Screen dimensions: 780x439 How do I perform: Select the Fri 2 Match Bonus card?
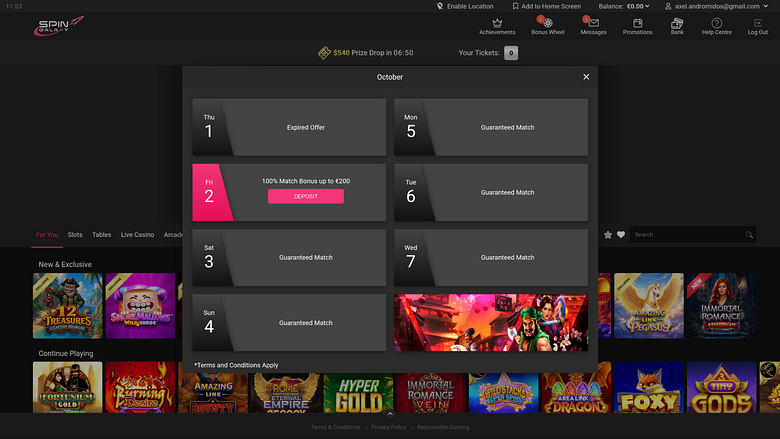pos(289,192)
